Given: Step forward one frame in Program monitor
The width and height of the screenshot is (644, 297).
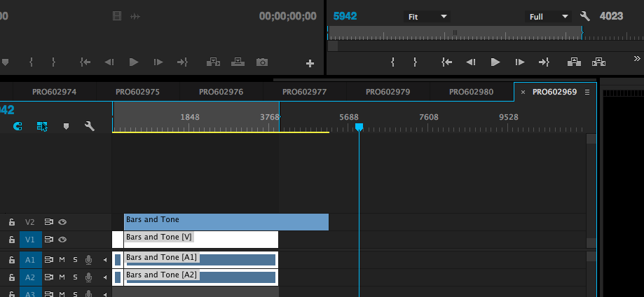Looking at the screenshot, I should tap(520, 62).
